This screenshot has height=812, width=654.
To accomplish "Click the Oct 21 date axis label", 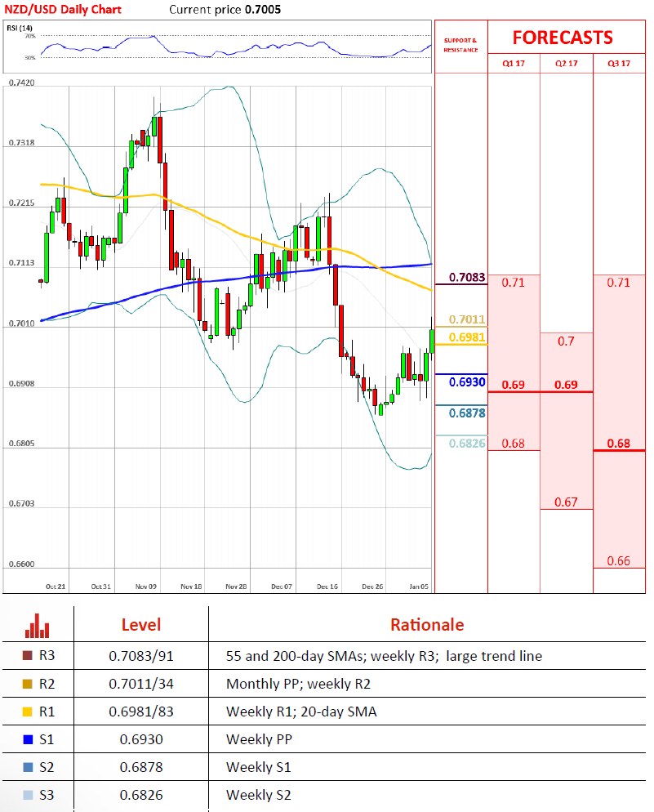I will pyautogui.click(x=56, y=587).
